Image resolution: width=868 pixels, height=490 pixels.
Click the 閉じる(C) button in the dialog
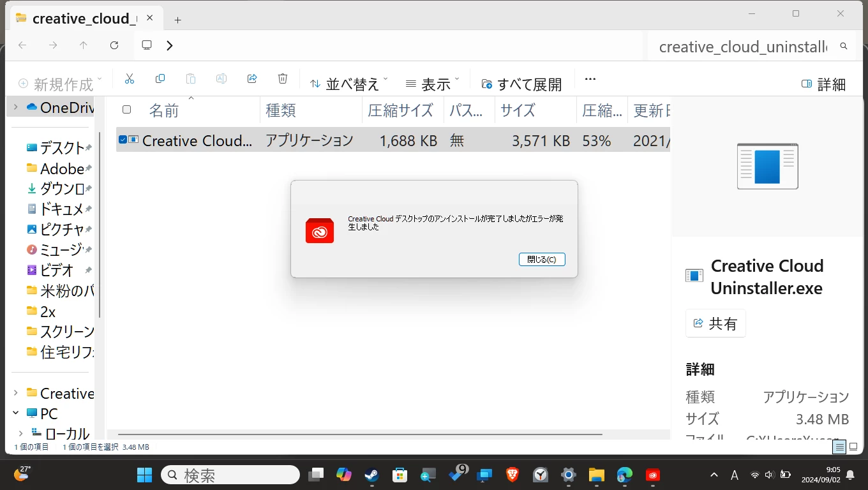point(542,260)
